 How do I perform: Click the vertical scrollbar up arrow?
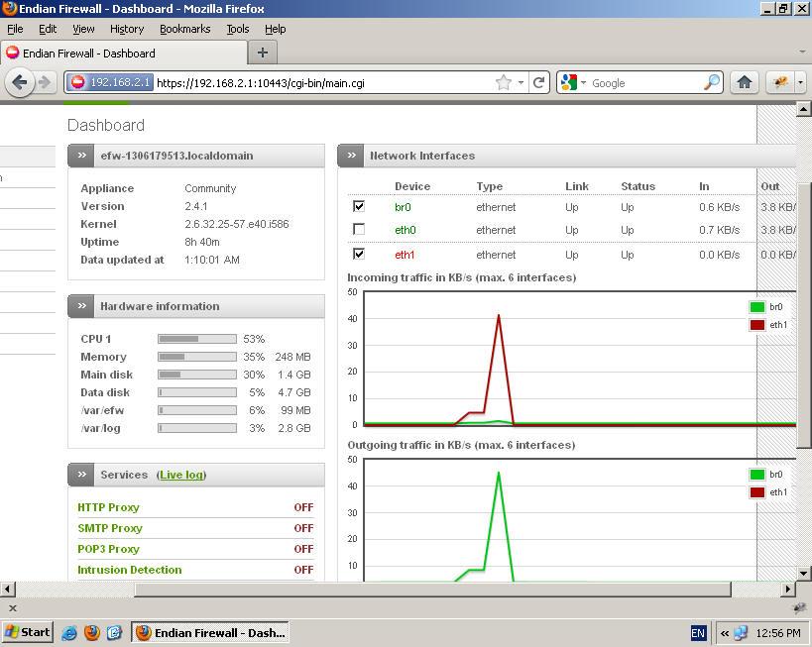coord(803,109)
